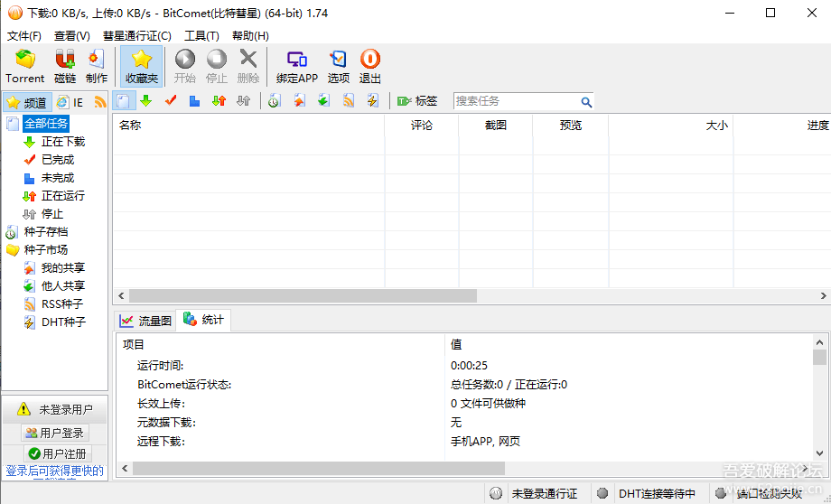Click the exit (退出) toolbar icon

[x=370, y=66]
